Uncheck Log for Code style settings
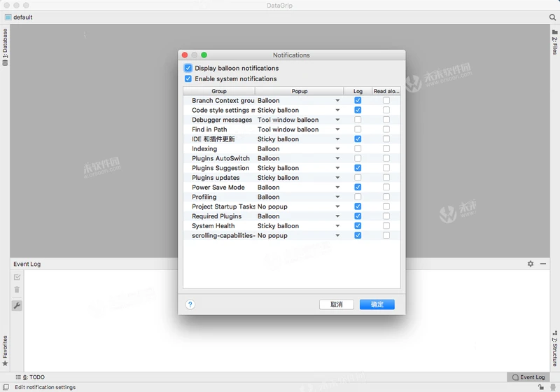 [358, 110]
